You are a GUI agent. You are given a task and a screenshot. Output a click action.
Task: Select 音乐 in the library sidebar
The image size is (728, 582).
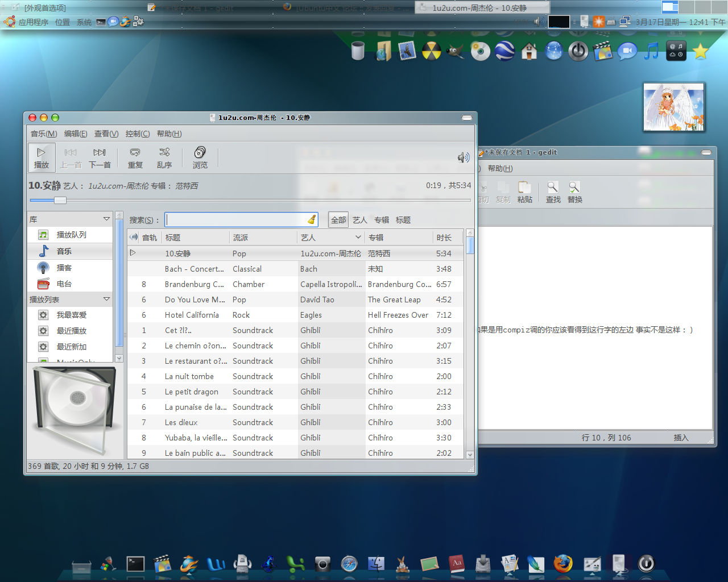point(70,251)
